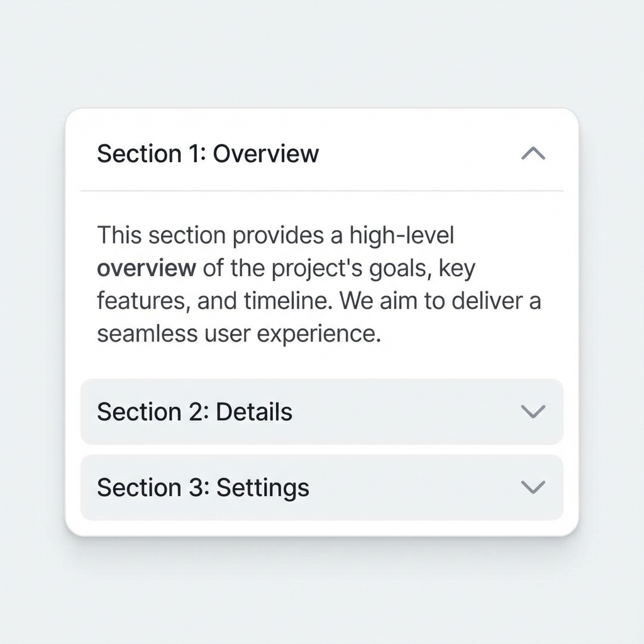644x644 pixels.
Task: Click the divider line under Section 1 header
Action: click(322, 189)
